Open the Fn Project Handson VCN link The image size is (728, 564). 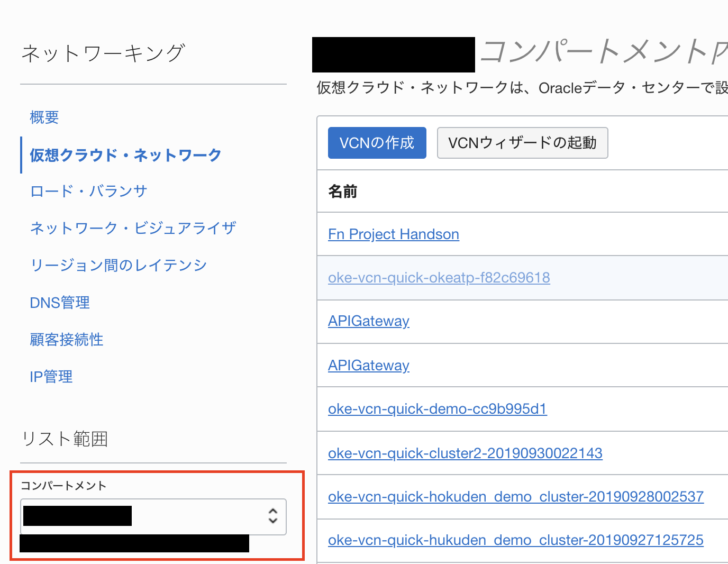coord(393,234)
